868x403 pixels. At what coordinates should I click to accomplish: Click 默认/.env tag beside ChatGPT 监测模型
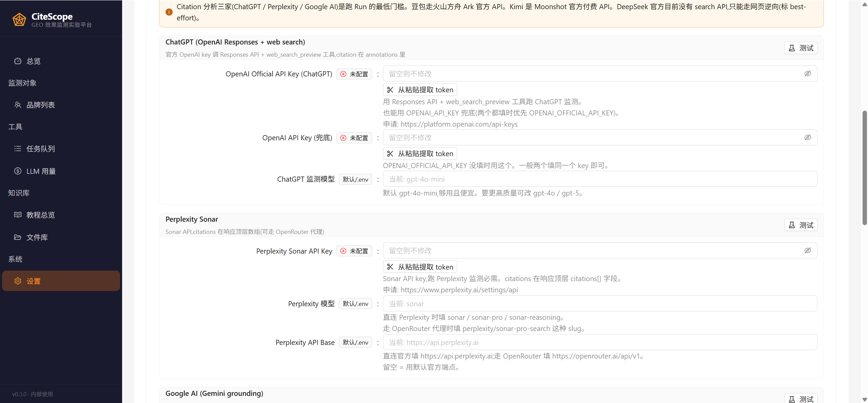pos(355,180)
